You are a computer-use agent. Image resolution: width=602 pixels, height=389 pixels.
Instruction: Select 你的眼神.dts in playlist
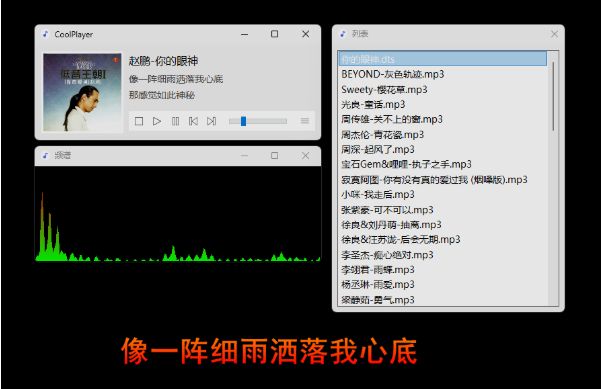443,59
